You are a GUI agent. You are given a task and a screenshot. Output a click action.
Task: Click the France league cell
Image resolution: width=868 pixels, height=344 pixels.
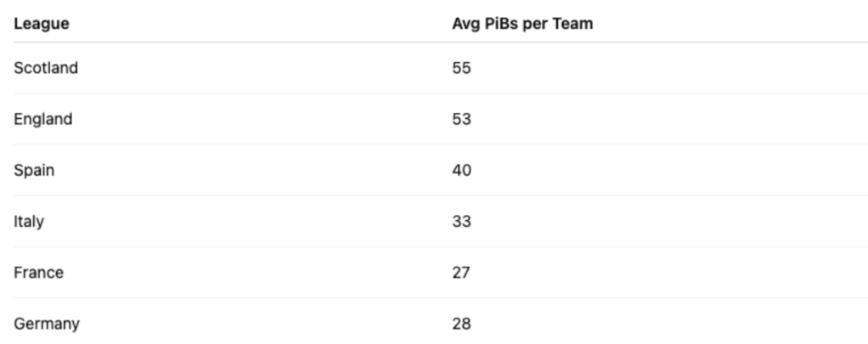click(38, 273)
